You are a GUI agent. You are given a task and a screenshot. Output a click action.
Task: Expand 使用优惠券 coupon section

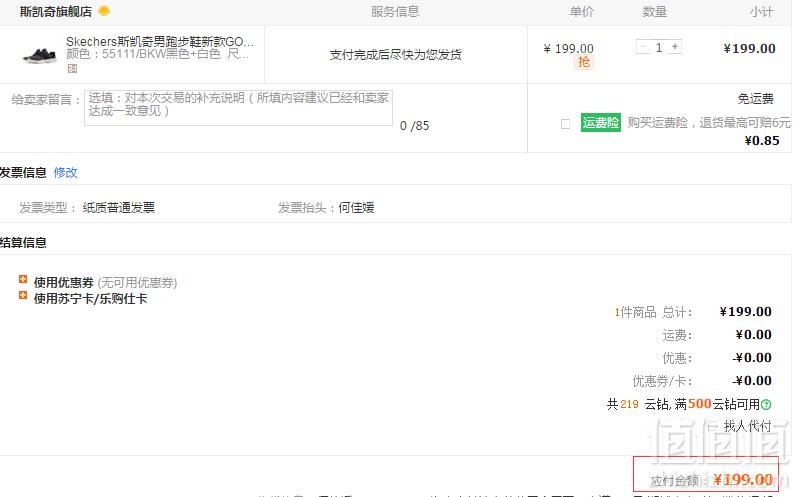tap(23, 279)
